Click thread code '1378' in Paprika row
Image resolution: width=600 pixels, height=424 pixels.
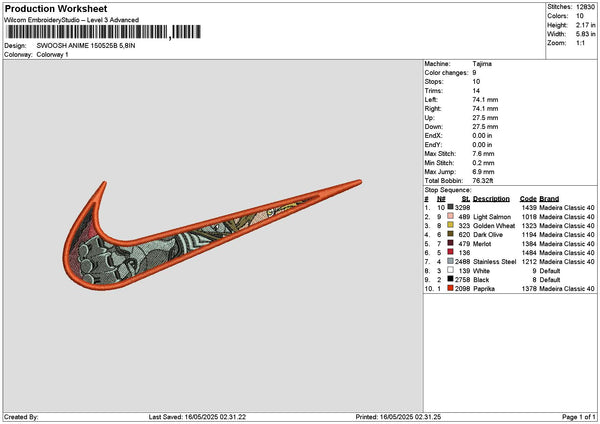tap(529, 289)
